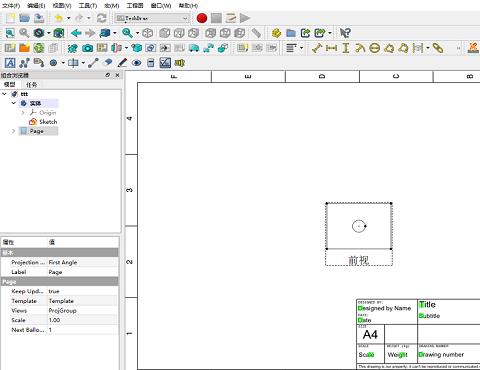Start macro recording with red circle

202,18
